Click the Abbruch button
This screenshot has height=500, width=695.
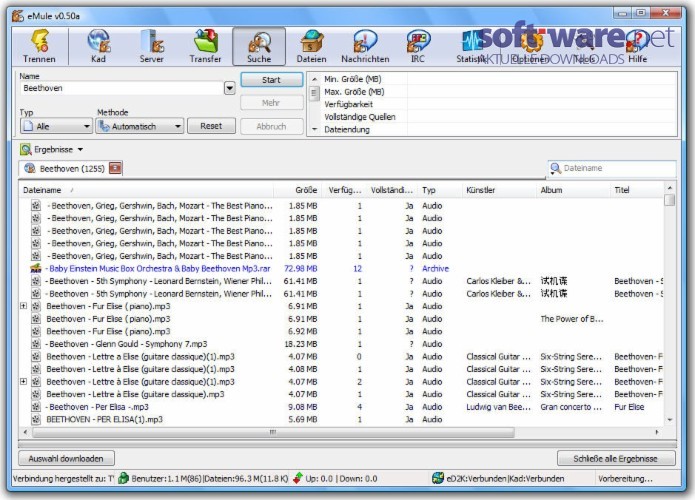click(272, 126)
